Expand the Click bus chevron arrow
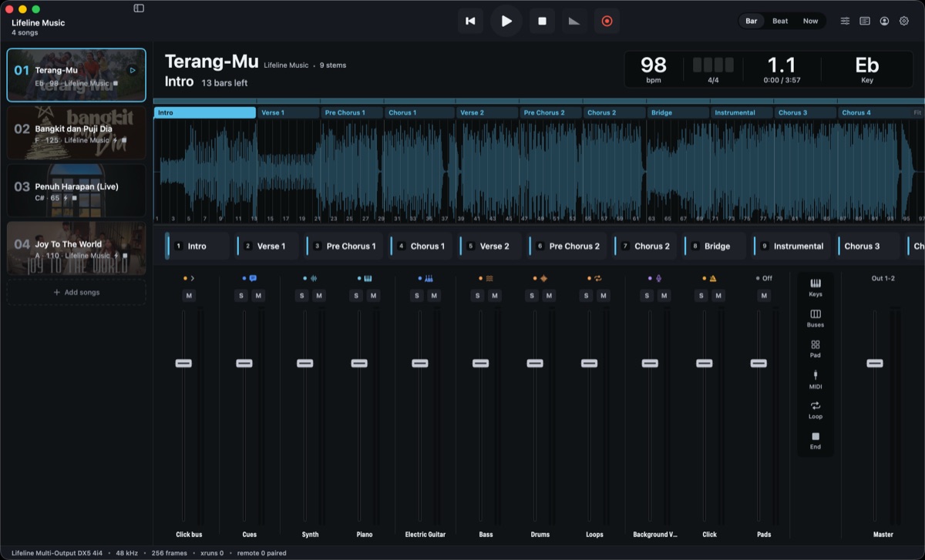Image resolution: width=925 pixels, height=560 pixels. point(193,278)
